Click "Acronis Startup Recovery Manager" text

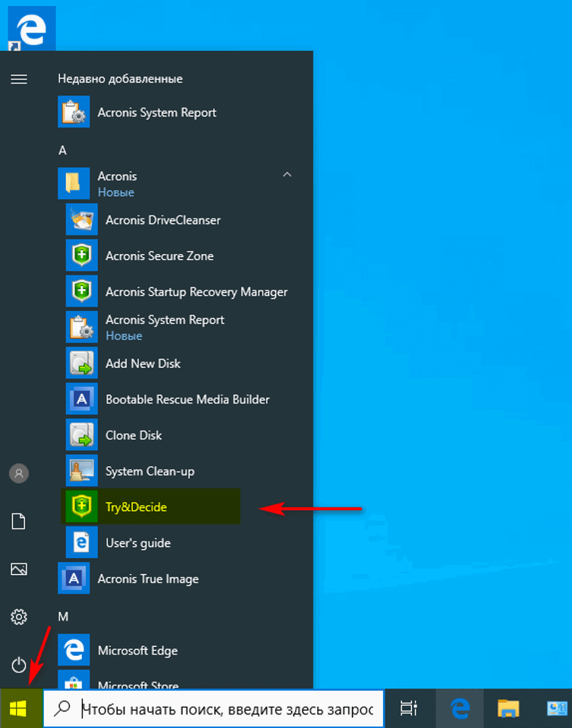[196, 291]
